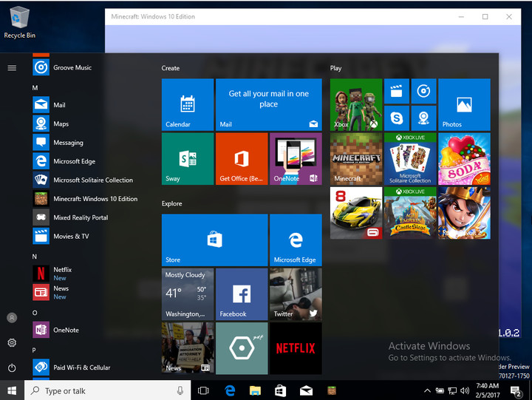The height and width of the screenshot is (400, 532).
Task: Expand the Start hamburger menu
Action: pos(12,68)
